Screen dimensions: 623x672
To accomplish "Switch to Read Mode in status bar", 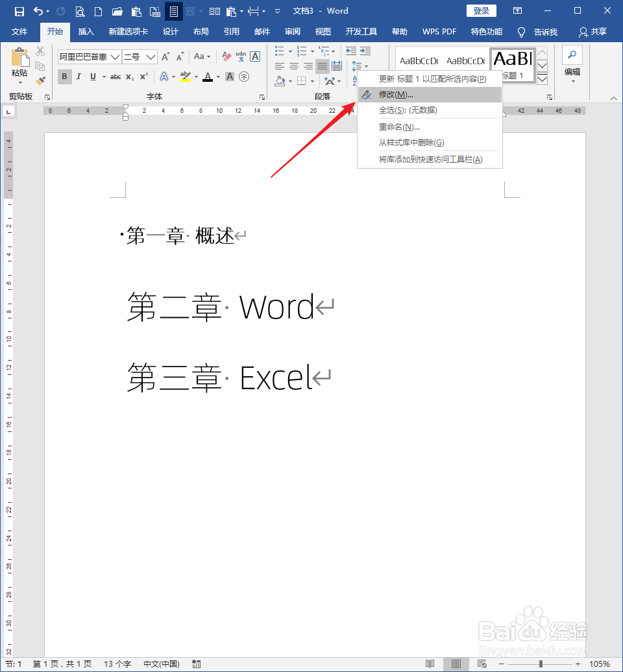I will click(430, 664).
